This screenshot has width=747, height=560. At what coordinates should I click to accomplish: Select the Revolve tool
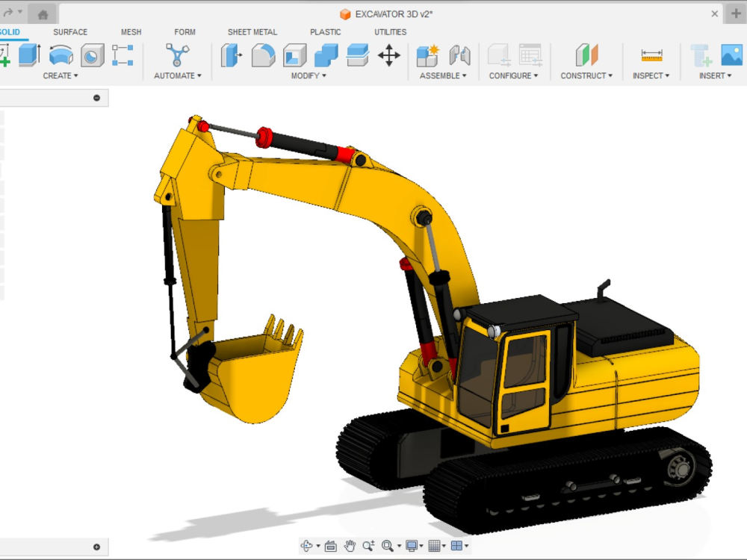60,56
